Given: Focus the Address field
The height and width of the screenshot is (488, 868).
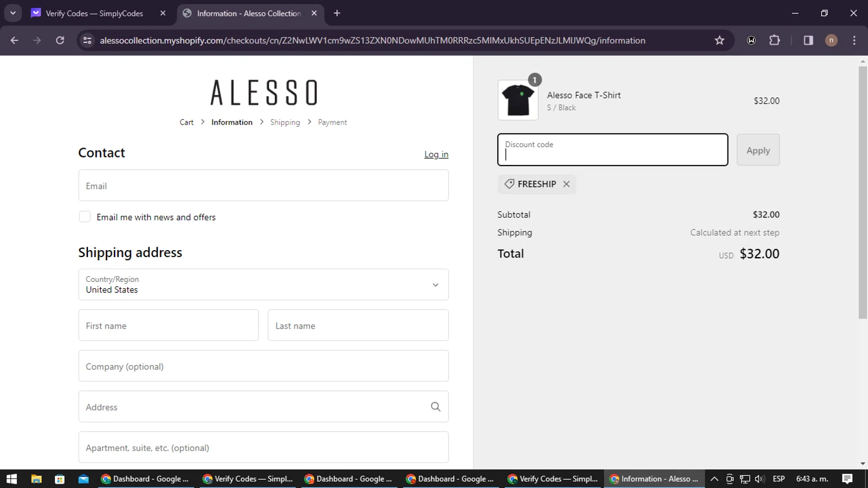Looking at the screenshot, I should 263,406.
